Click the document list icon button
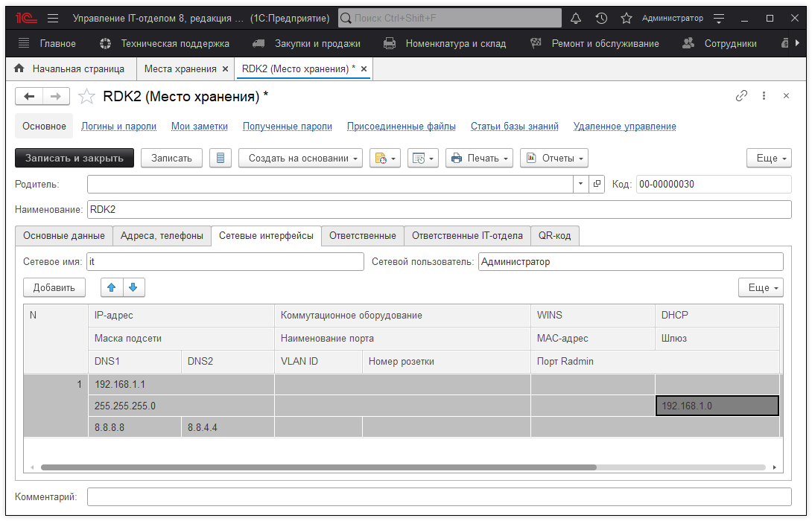Screen dimensions: 812x521 [220, 158]
